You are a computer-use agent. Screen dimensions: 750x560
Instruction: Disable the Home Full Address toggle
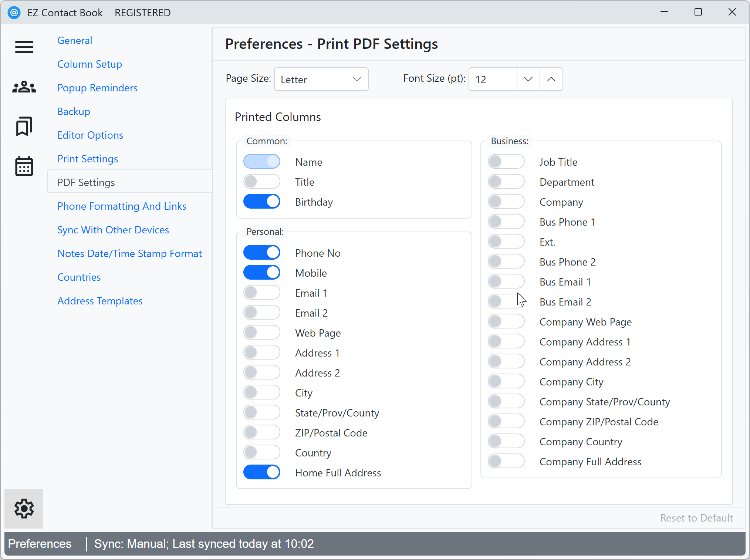tap(262, 472)
